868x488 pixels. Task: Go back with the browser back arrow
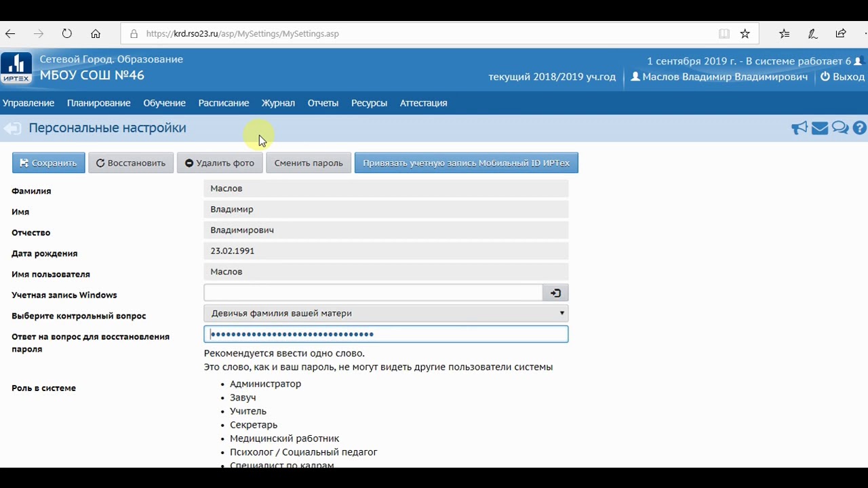(x=10, y=33)
